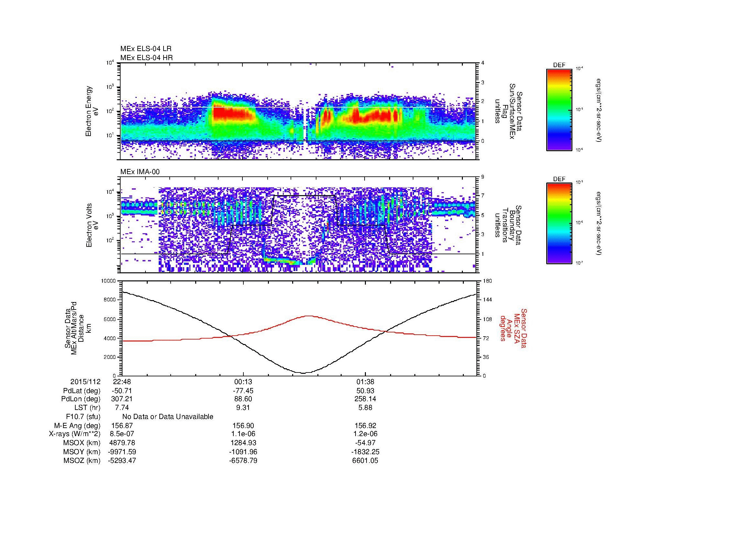Click LST value 5.88
Image resolution: width=756 pixels, height=534 pixels.
365,408
